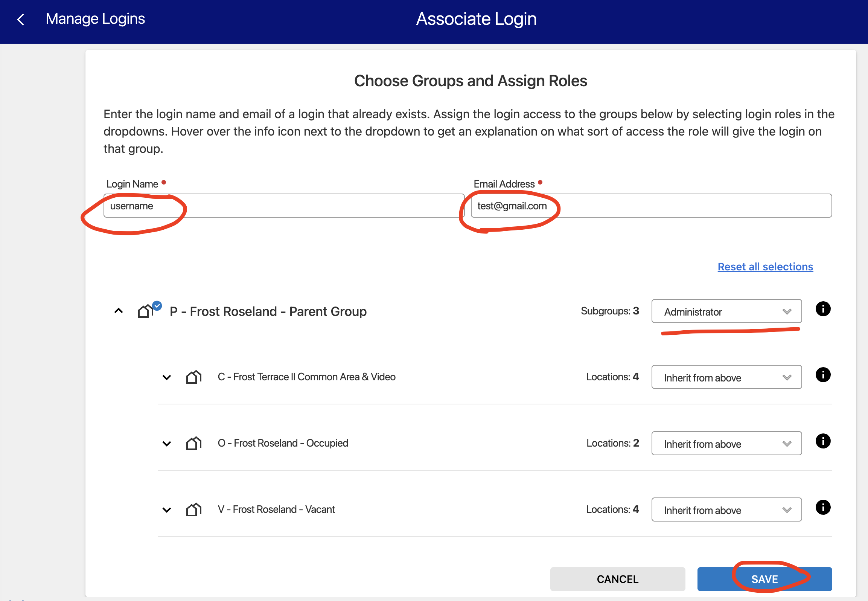This screenshot has height=601, width=868.
Task: Collapse the P - Frost Roseland Parent Group
Action: tap(119, 311)
